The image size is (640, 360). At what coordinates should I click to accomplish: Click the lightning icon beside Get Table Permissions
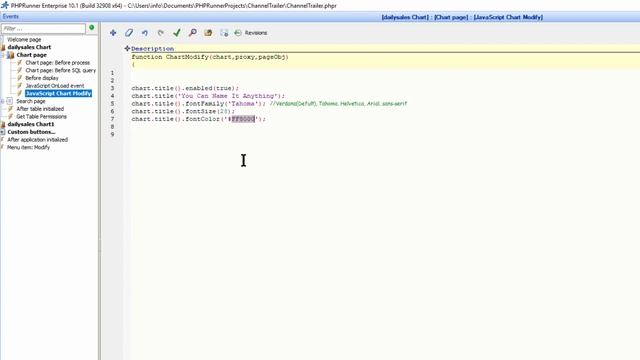[11, 117]
